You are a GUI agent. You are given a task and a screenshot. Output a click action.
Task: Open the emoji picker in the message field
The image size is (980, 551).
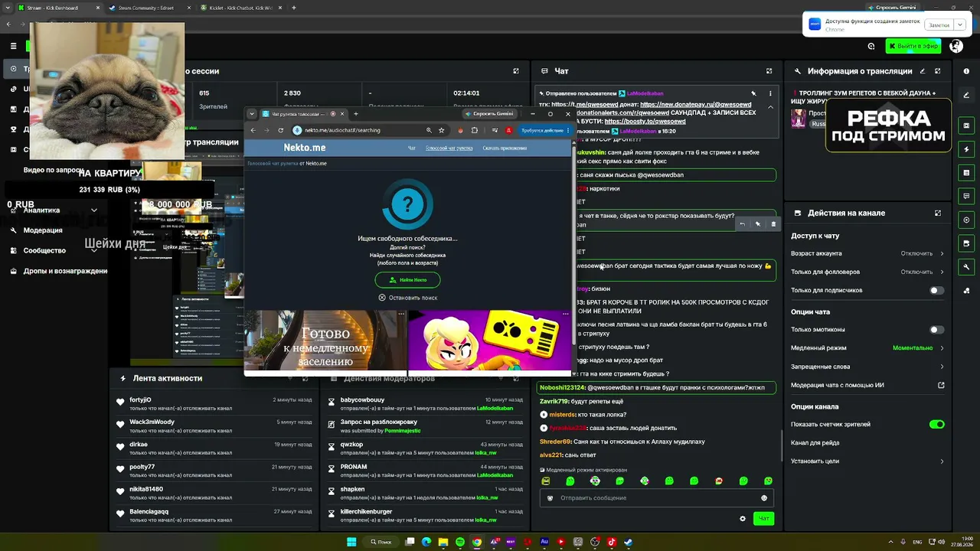click(x=764, y=498)
